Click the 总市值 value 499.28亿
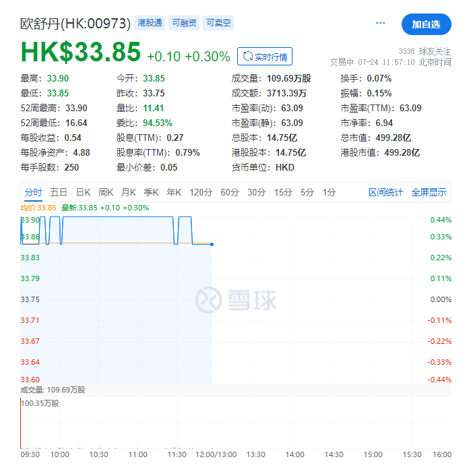The width and height of the screenshot is (469, 476). pos(393,138)
